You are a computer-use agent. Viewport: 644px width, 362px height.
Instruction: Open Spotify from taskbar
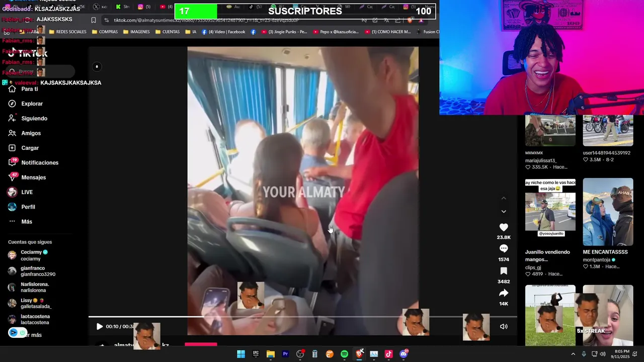[344, 354]
